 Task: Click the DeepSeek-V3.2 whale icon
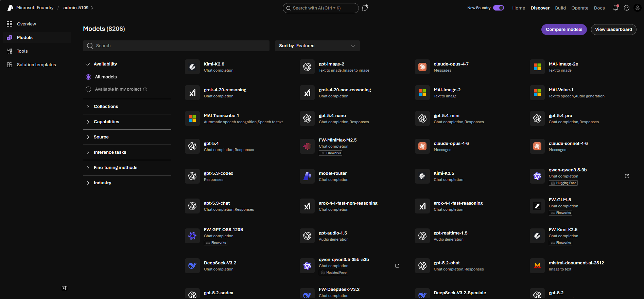(x=192, y=266)
